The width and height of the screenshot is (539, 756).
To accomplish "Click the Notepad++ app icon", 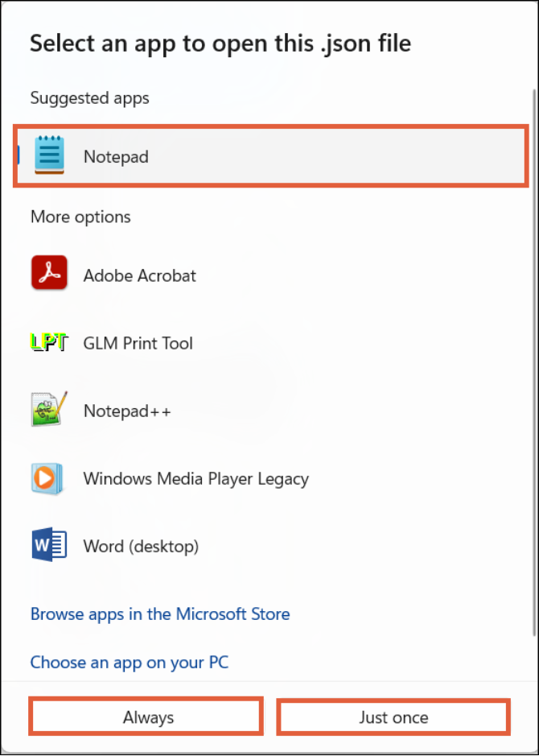I will pyautogui.click(x=48, y=410).
